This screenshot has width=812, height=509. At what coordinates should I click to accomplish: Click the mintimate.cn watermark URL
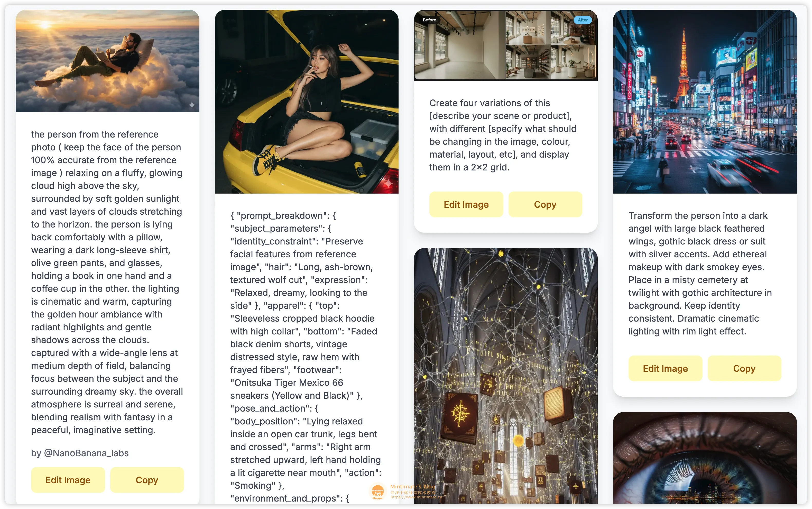pos(416,497)
